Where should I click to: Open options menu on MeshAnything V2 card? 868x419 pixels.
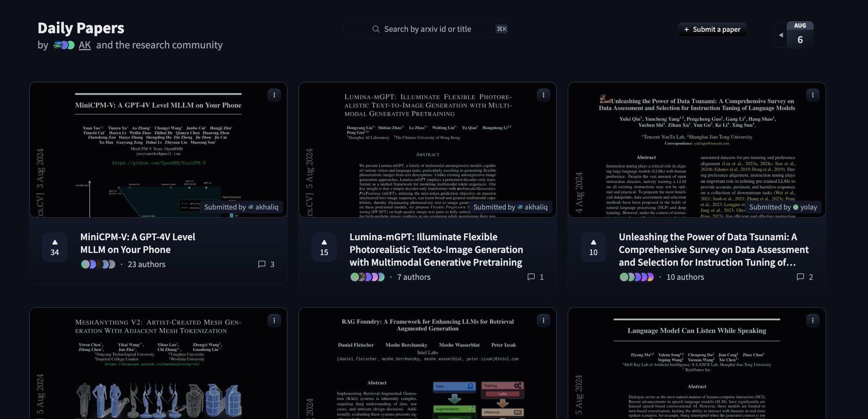274,320
